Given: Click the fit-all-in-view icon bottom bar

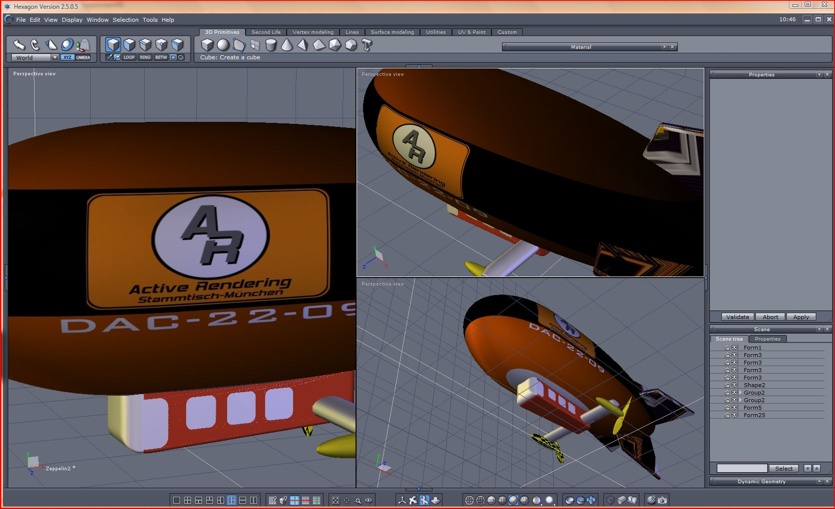Looking at the screenshot, I should [x=335, y=500].
